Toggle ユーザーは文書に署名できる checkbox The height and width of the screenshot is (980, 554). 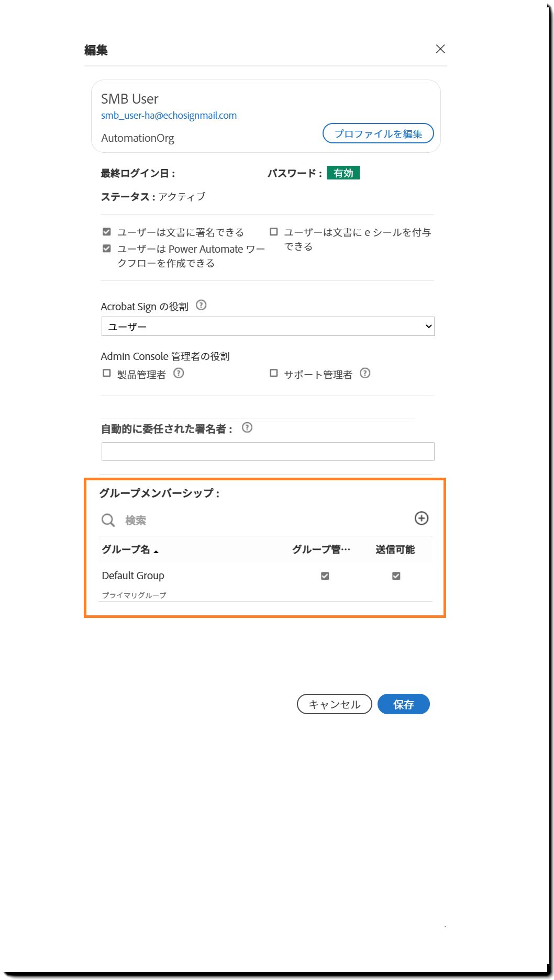pyautogui.click(x=107, y=232)
